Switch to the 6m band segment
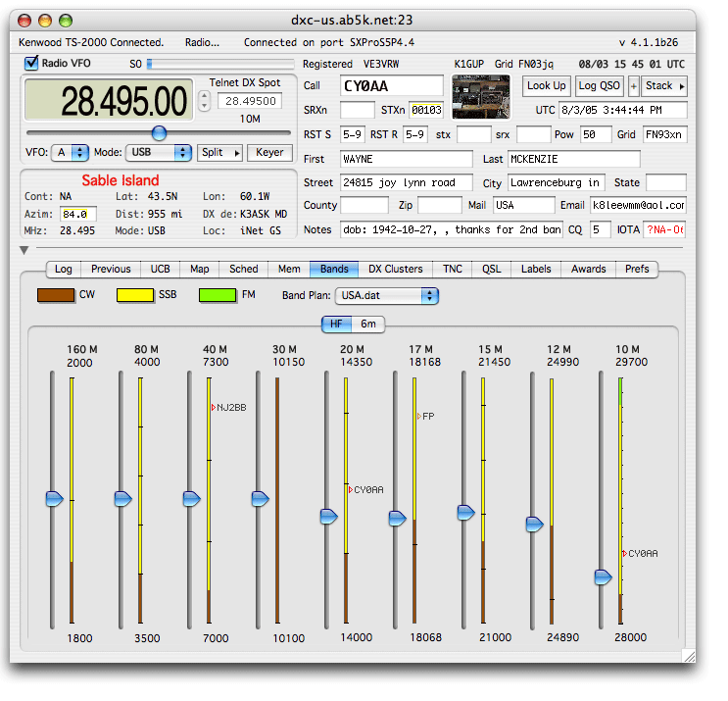 click(368, 324)
